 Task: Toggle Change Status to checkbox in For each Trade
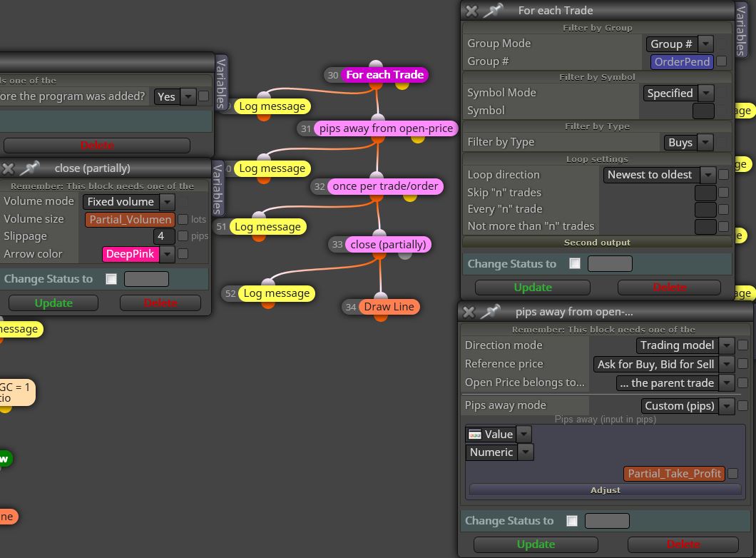tap(575, 263)
